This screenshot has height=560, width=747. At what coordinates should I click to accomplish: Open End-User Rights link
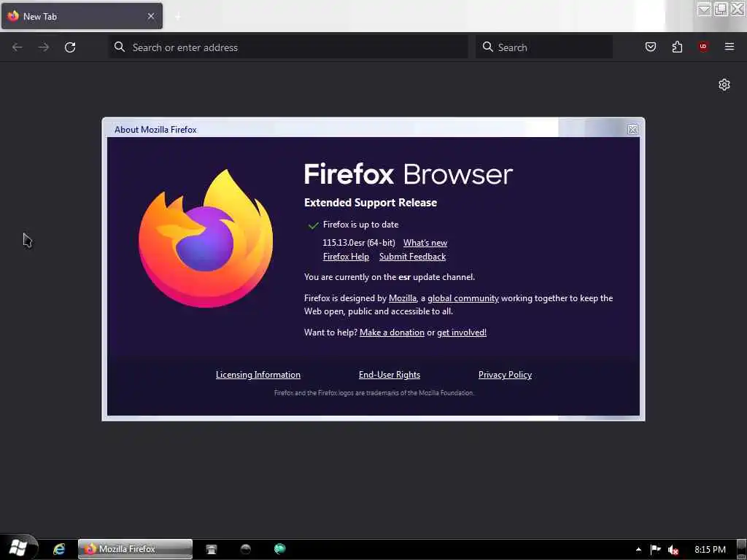click(390, 375)
